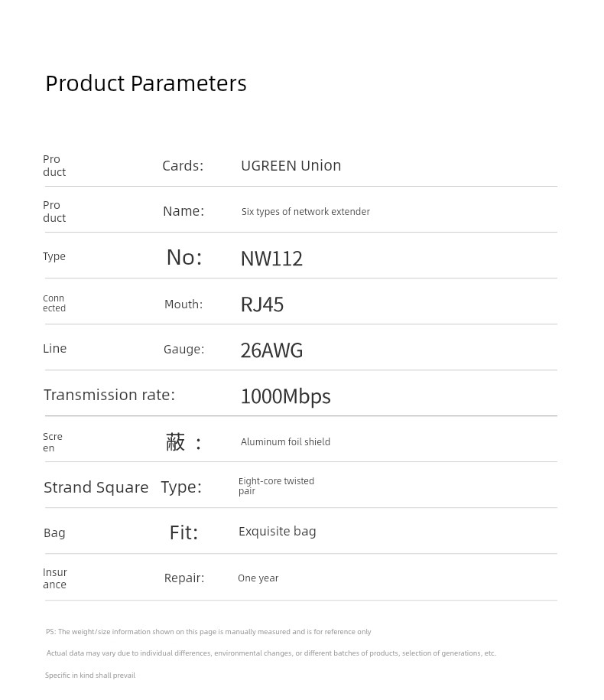Select the NW112 model number

(271, 259)
